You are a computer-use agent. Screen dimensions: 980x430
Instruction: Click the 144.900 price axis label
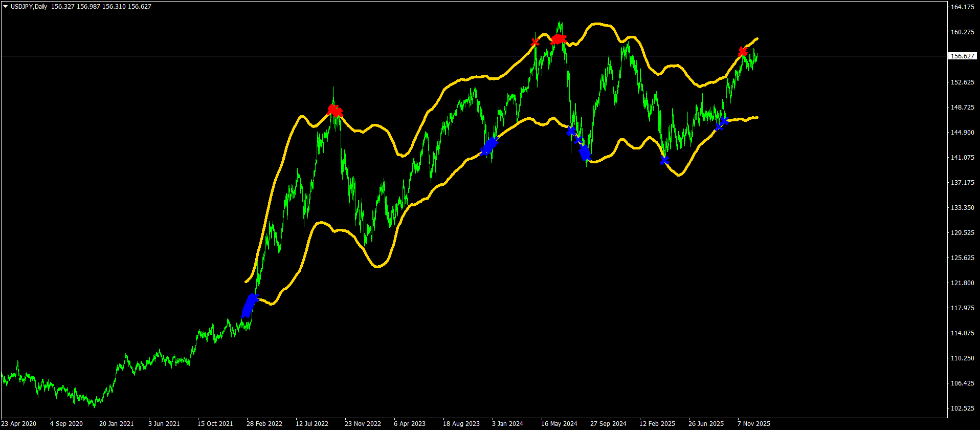pyautogui.click(x=962, y=133)
